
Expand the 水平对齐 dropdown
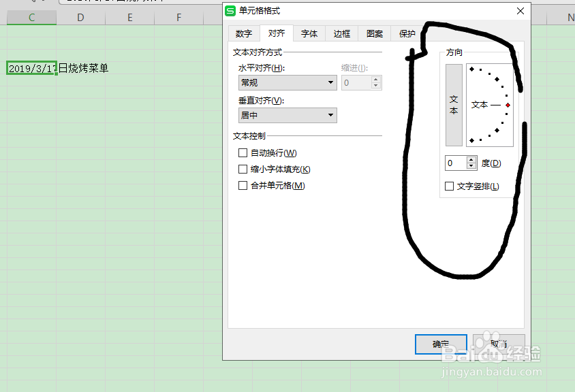coord(287,83)
